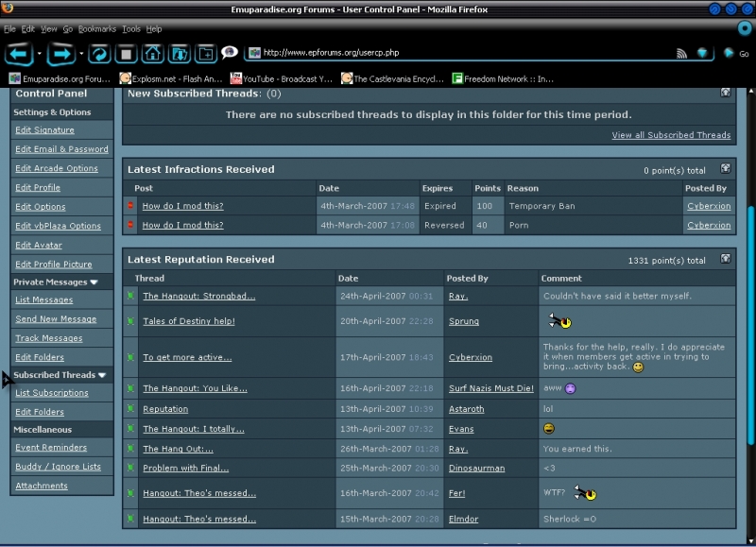Click the Firefox throbber activity icon
The height and width of the screenshot is (547, 756).
745,28
